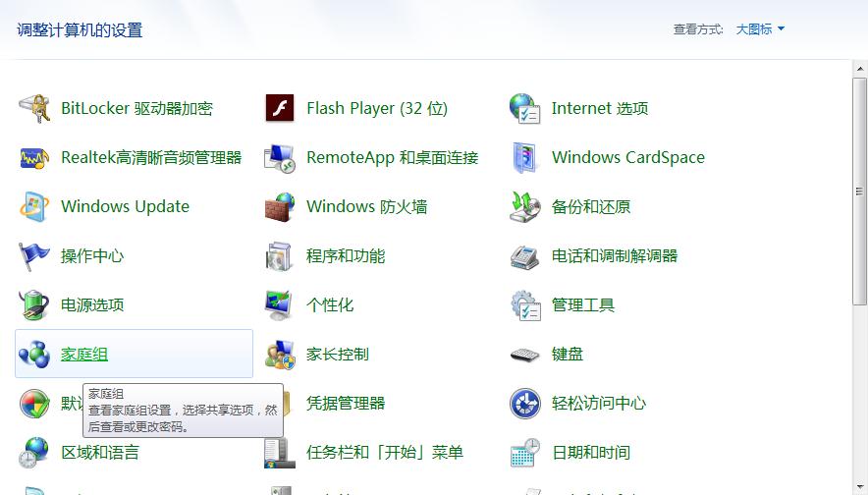Open the Windows 防火墙 link
Screen dimensions: 868x495
(367, 206)
